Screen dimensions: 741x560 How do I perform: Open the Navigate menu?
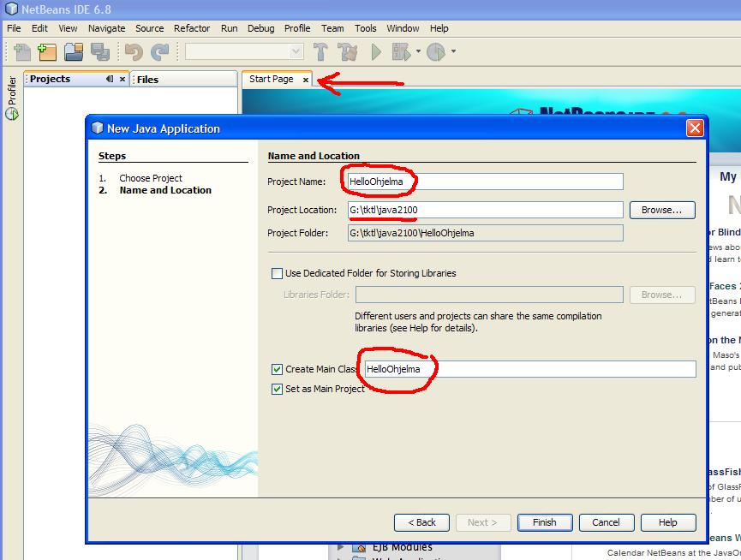[107, 28]
